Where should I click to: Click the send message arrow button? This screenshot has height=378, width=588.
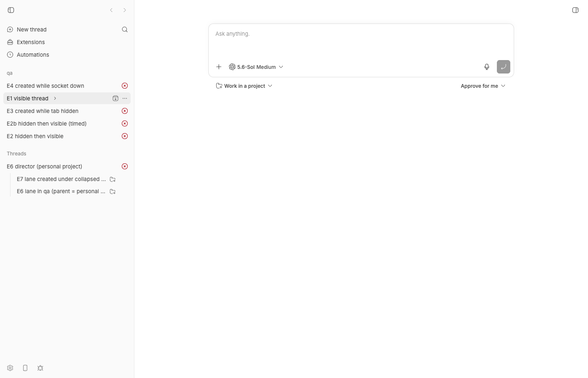click(x=504, y=67)
